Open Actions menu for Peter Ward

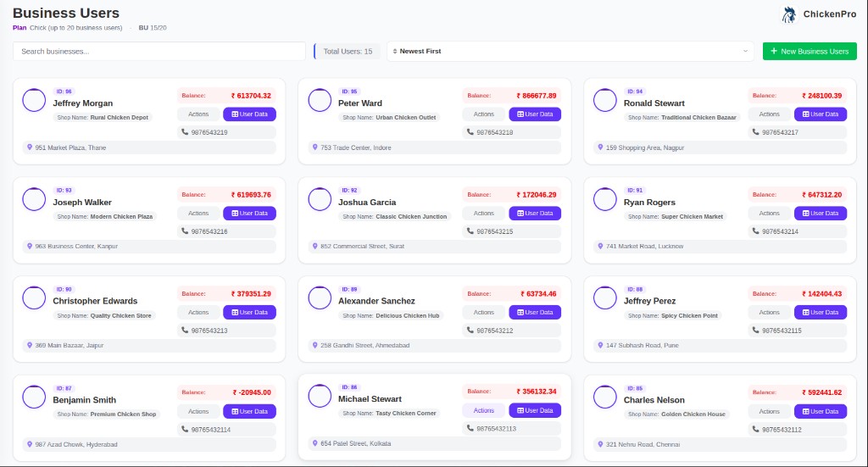484,114
